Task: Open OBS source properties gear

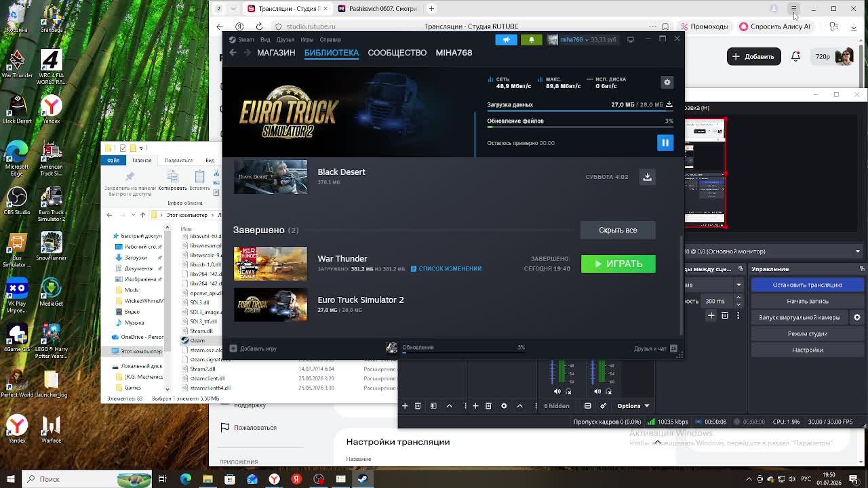Action: click(504, 406)
